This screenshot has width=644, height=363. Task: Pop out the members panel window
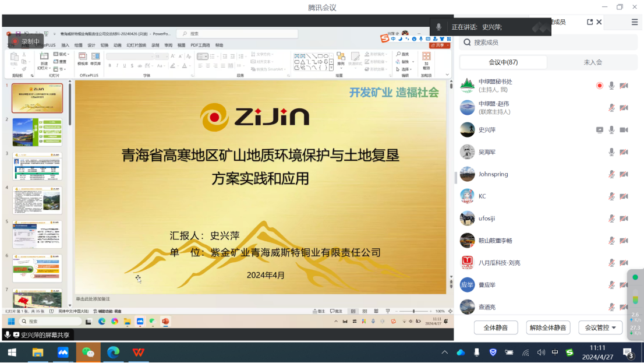click(x=590, y=22)
